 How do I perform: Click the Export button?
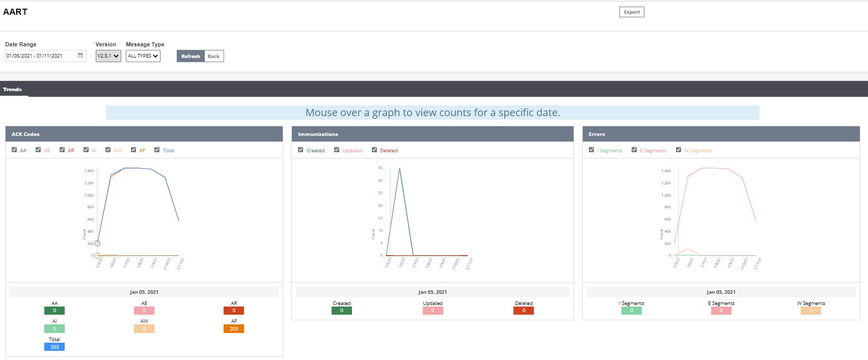632,12
